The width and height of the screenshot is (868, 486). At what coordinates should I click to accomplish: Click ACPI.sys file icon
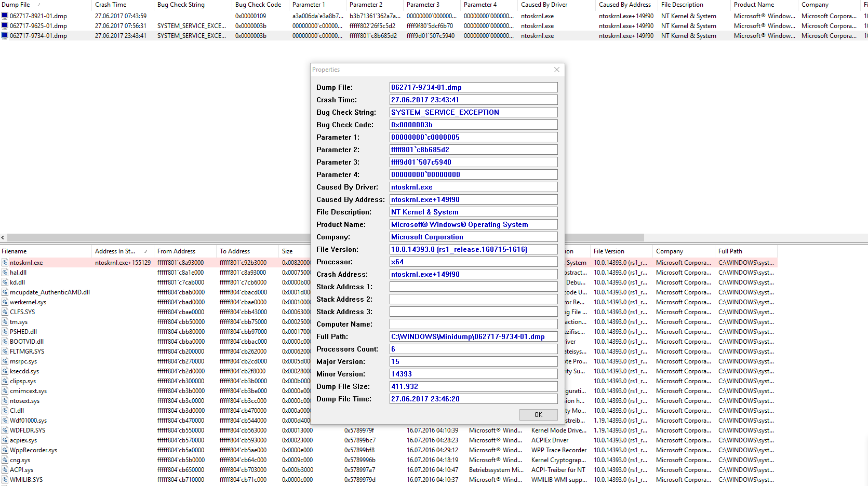pos(5,470)
